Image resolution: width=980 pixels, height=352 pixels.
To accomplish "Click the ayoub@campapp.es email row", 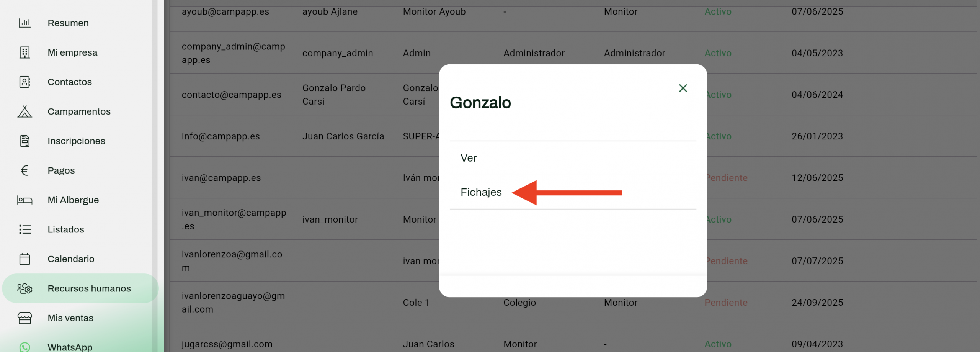I will coord(225,12).
